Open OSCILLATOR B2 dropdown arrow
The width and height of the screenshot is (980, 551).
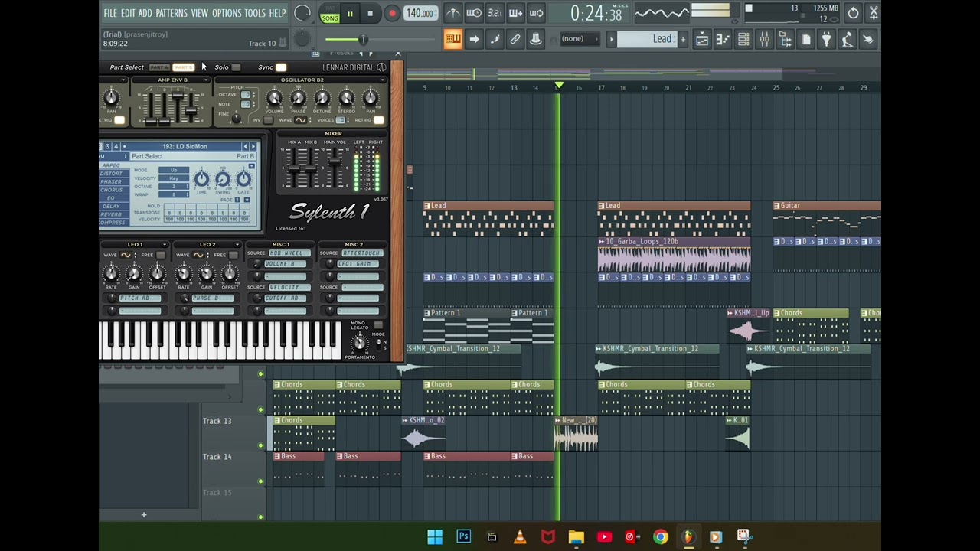tap(382, 80)
